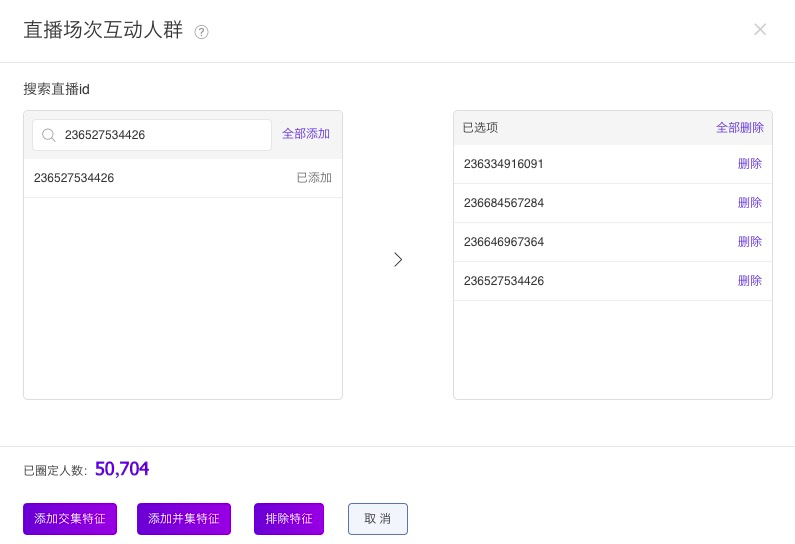Delete selected ID 236527534426
The height and width of the screenshot is (544, 795).
[749, 281]
